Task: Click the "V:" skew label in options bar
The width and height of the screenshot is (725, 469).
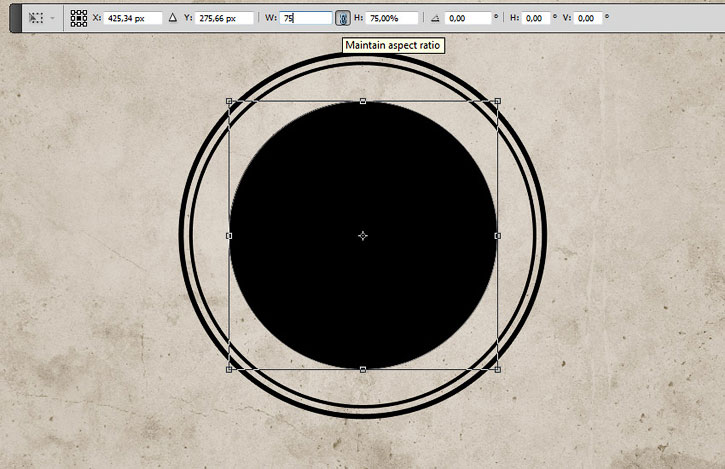Action: pos(567,18)
